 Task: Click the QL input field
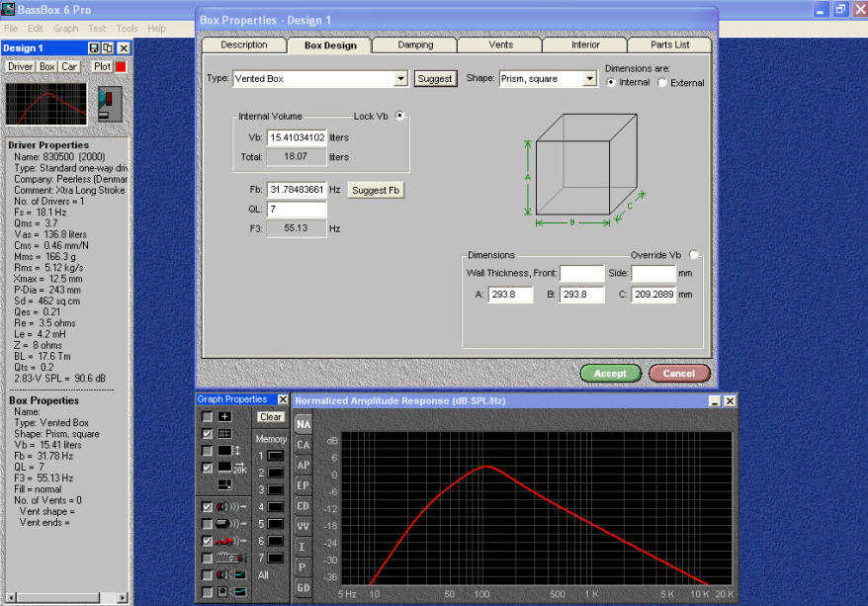[297, 210]
